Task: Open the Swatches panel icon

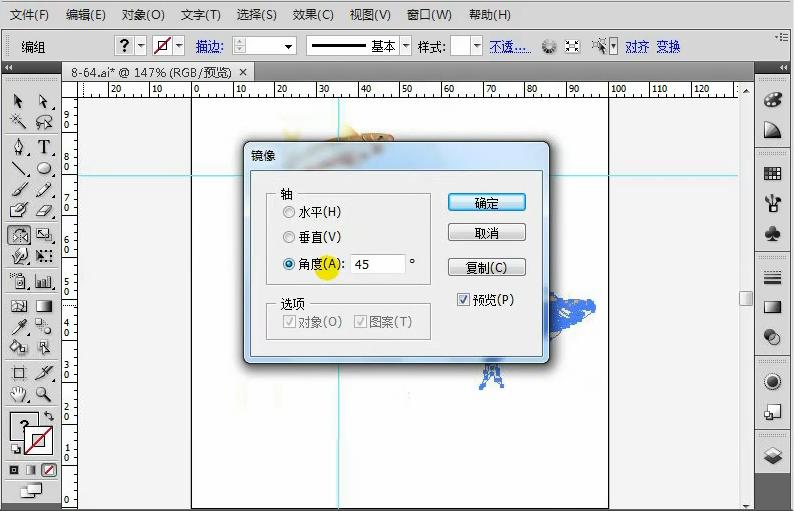Action: (772, 174)
